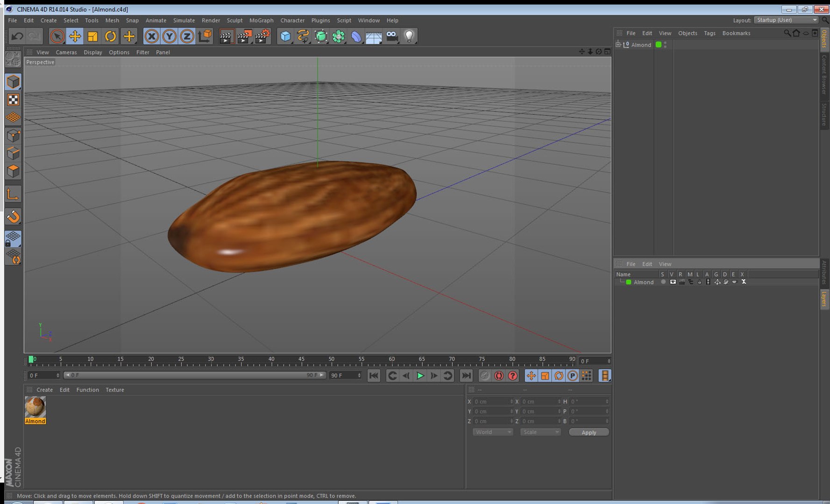Click Render View clapperboard icon

[226, 36]
